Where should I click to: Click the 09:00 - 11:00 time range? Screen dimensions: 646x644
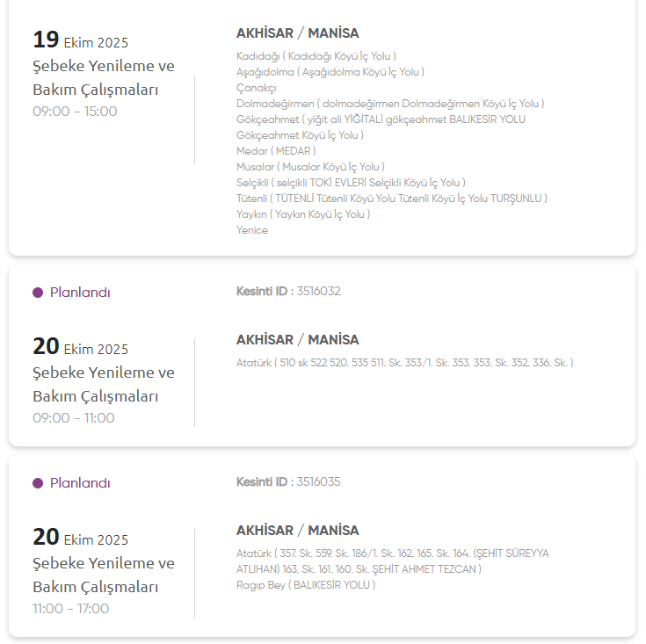74,418
